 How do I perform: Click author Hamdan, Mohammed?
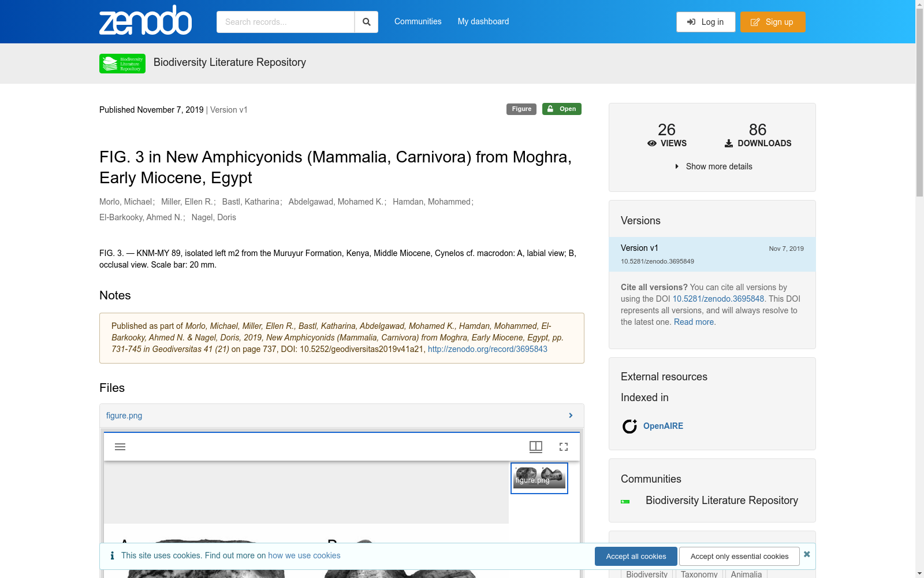point(432,202)
